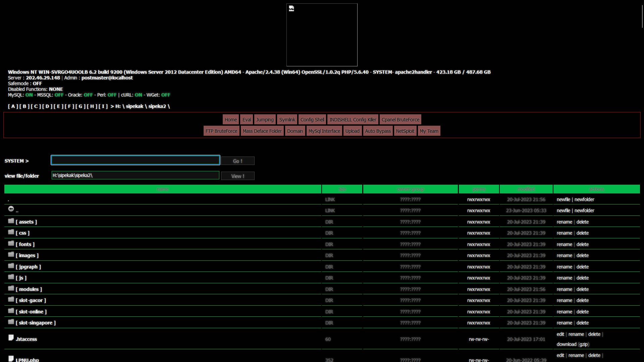Open the Eval tool
This screenshot has width=644, height=362.
247,120
